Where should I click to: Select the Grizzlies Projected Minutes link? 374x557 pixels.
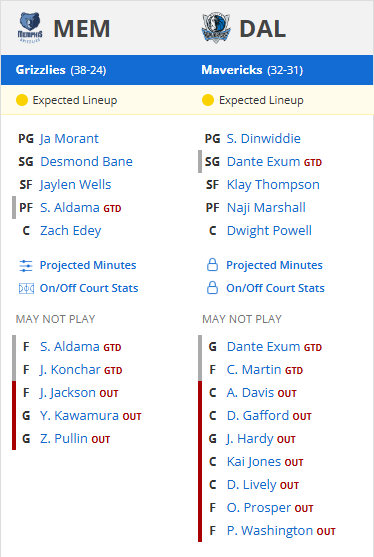coord(88,265)
